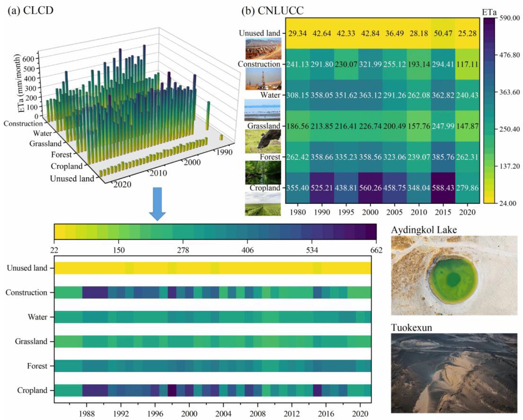Screen dimensions: 523x420
Task: Click the 560.26 Cropland 2000 cell
Action: point(370,188)
